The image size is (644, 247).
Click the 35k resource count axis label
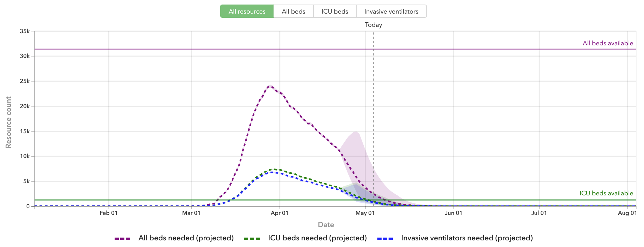click(x=25, y=31)
